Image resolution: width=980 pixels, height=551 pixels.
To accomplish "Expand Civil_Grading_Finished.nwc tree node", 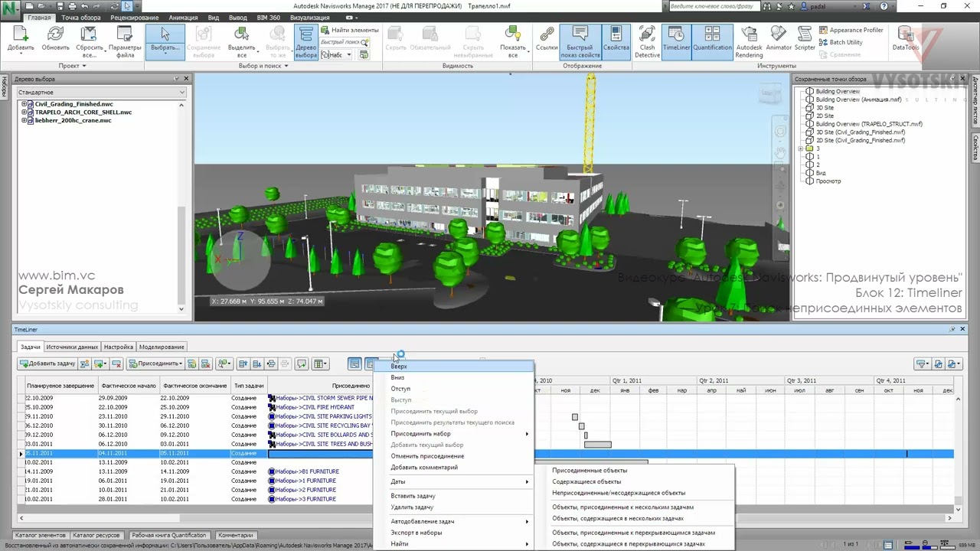I will pyautogui.click(x=24, y=104).
